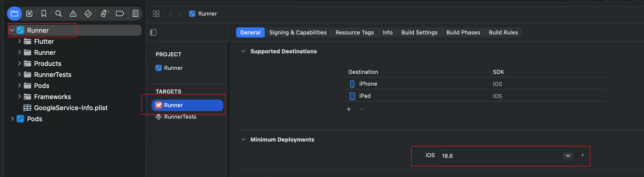This screenshot has height=177, width=644.
Task: Switch to Build Phases tab
Action: 463,32
